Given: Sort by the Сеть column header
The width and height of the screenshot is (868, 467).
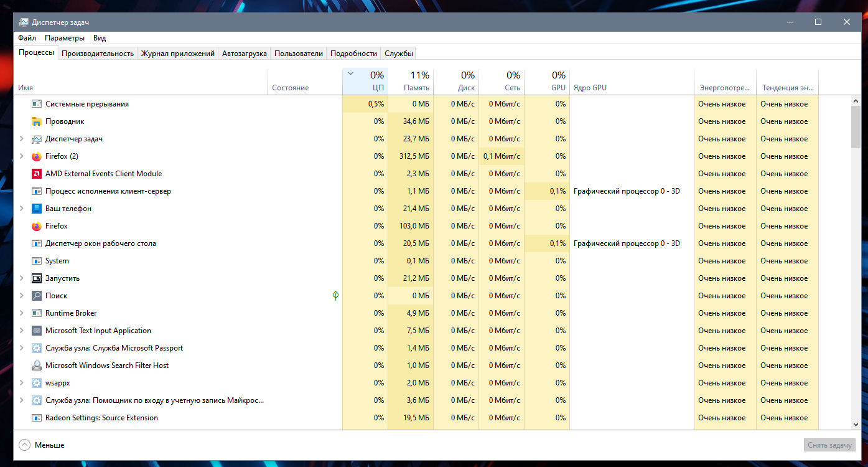Looking at the screenshot, I should [502, 82].
